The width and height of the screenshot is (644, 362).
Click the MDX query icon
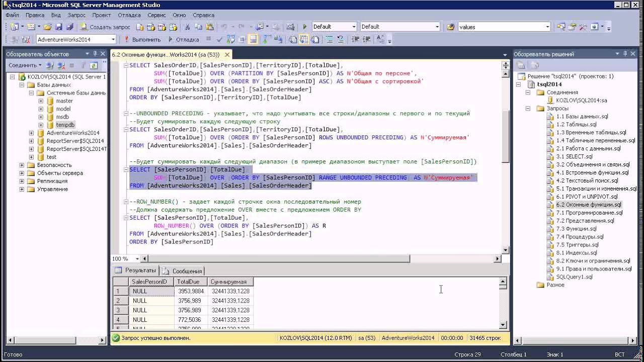tap(150, 27)
